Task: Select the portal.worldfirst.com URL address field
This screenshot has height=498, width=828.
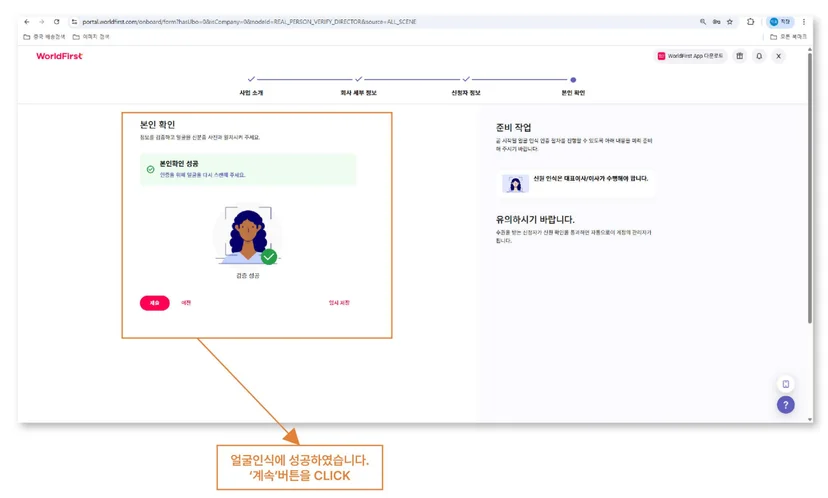Action: 249,22
